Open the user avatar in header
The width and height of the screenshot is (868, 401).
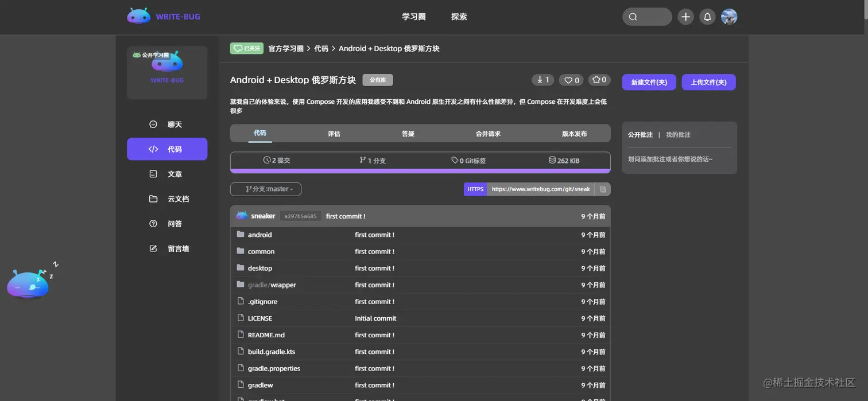[x=729, y=17]
